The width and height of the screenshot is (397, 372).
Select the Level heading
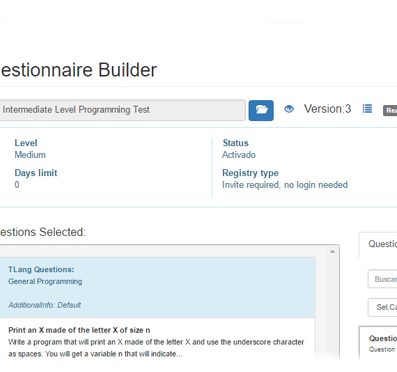coord(26,143)
